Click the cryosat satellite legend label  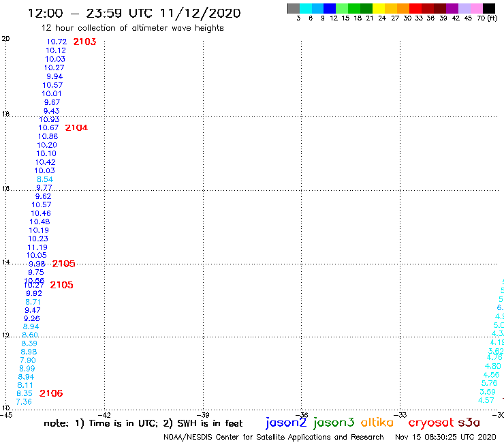tap(430, 423)
